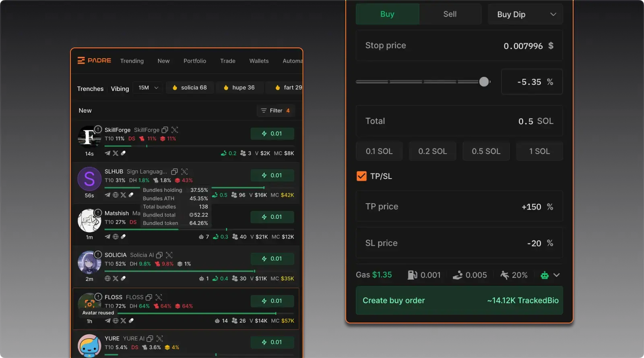
Task: Switch to the Sell side
Action: 450,14
